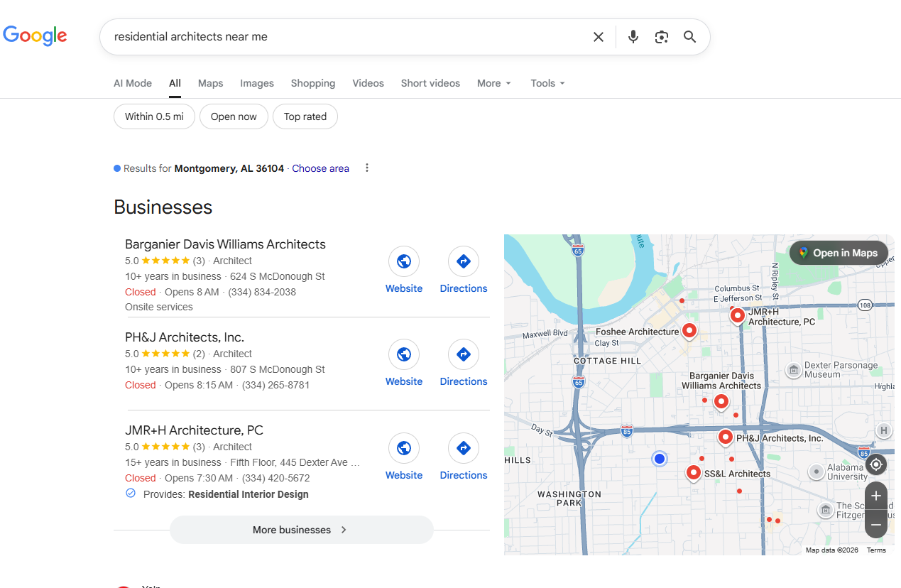Click the magnifying glass search icon
This screenshot has height=588, width=901.
[689, 37]
